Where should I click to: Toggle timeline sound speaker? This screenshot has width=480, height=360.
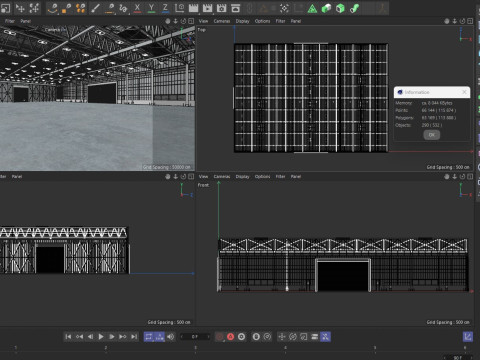click(x=171, y=337)
